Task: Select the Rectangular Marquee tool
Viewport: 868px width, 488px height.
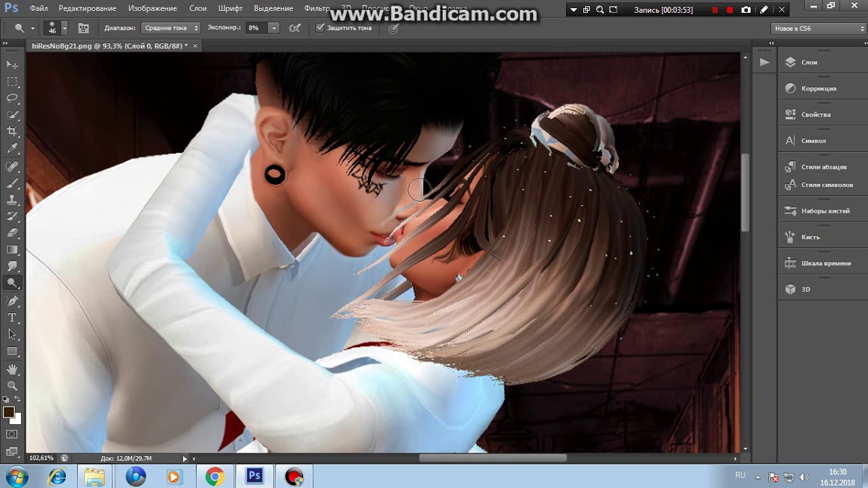Action: (x=12, y=81)
